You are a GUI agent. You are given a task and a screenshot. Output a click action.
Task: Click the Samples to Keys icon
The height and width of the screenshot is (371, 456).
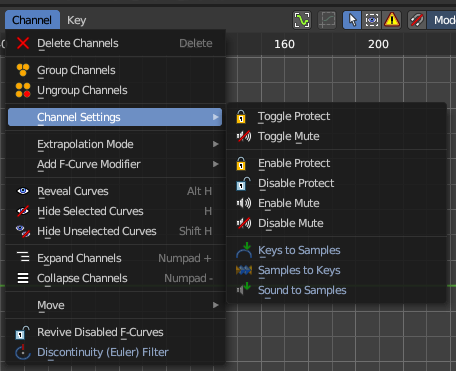244,270
